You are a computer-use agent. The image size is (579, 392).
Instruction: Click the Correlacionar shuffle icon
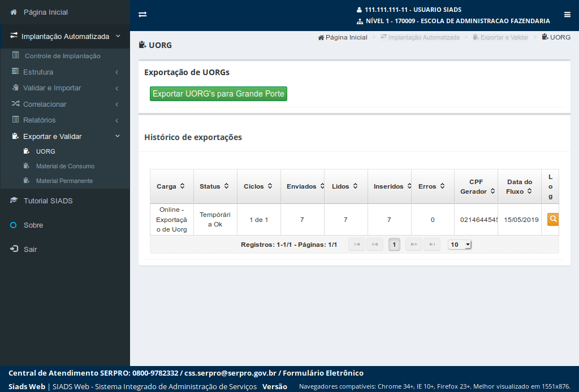pos(15,103)
